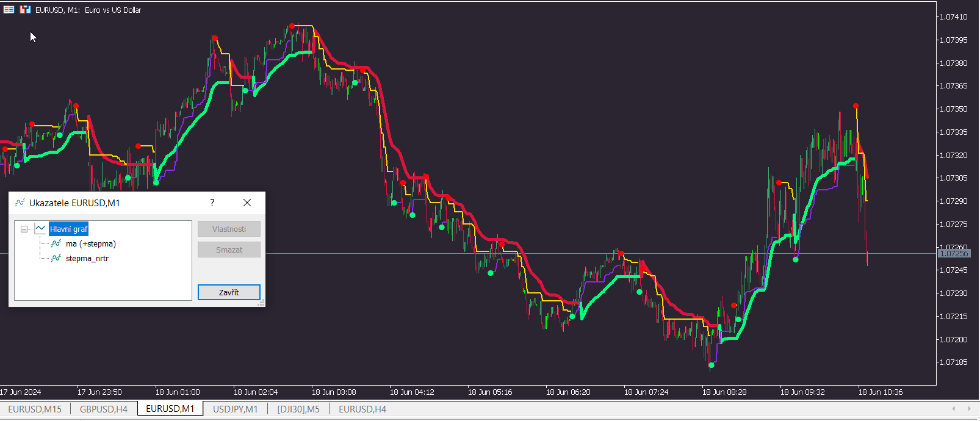Click price scale value 1.07185

pyautogui.click(x=954, y=362)
